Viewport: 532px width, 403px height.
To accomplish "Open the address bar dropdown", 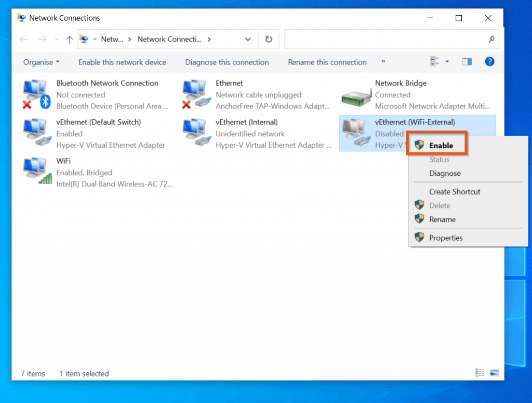I will pos(248,39).
